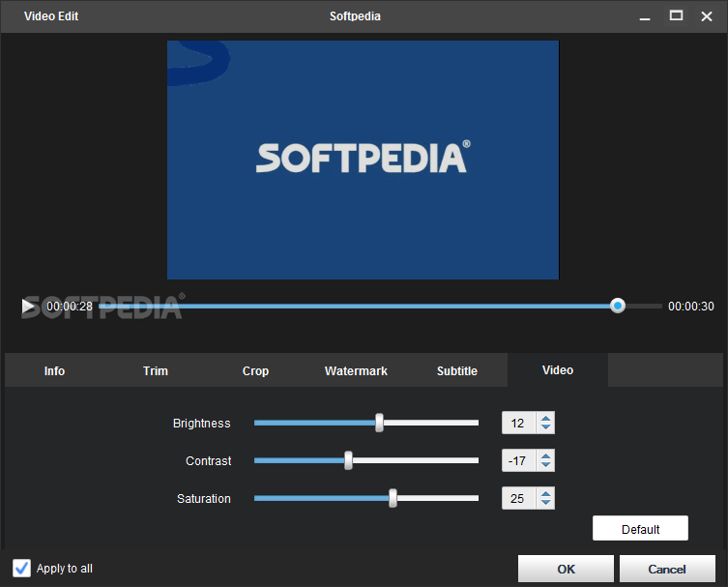
Task: Minimize the Video Edit window
Action: 645,17
